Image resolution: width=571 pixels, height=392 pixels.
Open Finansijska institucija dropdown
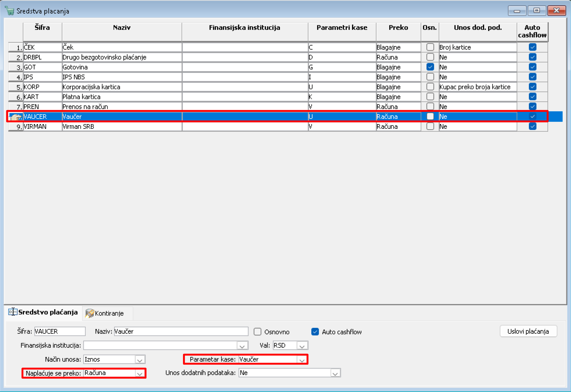[x=242, y=346]
